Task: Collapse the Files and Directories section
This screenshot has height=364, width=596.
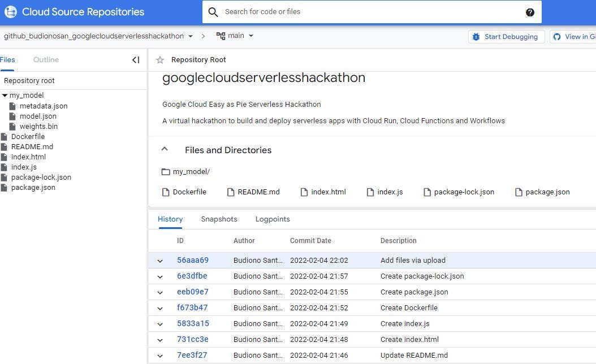Action: pyautogui.click(x=165, y=149)
